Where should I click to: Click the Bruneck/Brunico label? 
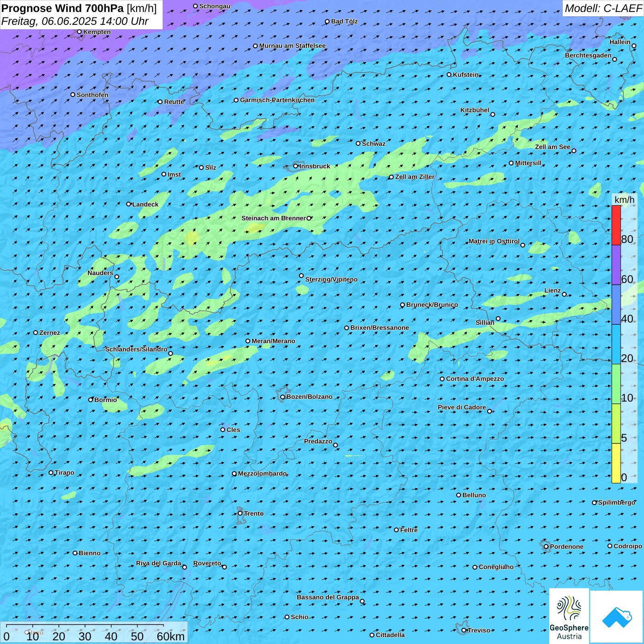point(432,305)
